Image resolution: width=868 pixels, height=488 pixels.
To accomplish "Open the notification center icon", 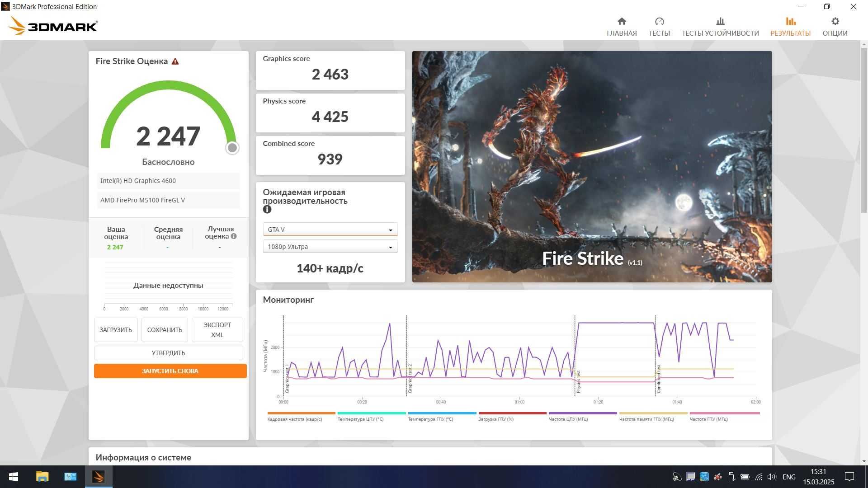I will [x=849, y=477].
